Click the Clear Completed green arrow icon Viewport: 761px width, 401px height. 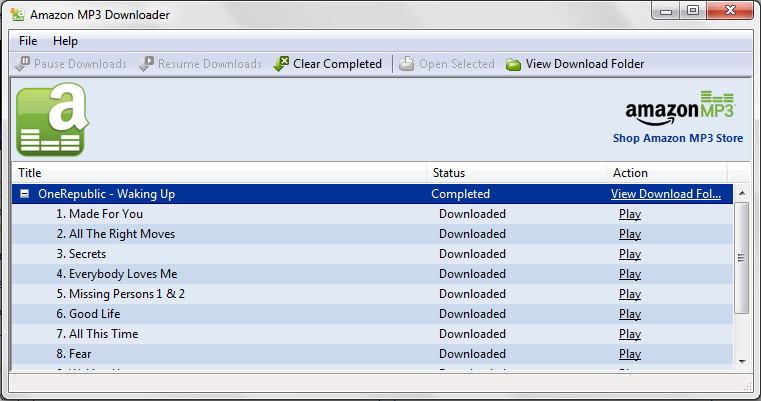pos(281,64)
